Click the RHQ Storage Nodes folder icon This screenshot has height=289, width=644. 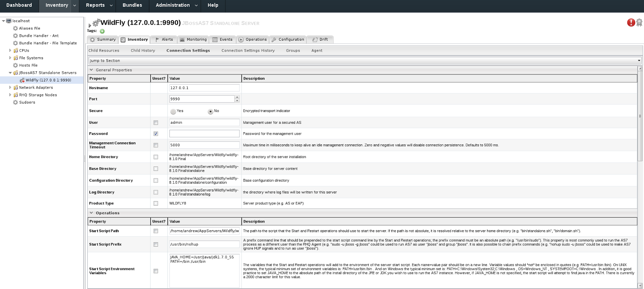pyautogui.click(x=16, y=95)
